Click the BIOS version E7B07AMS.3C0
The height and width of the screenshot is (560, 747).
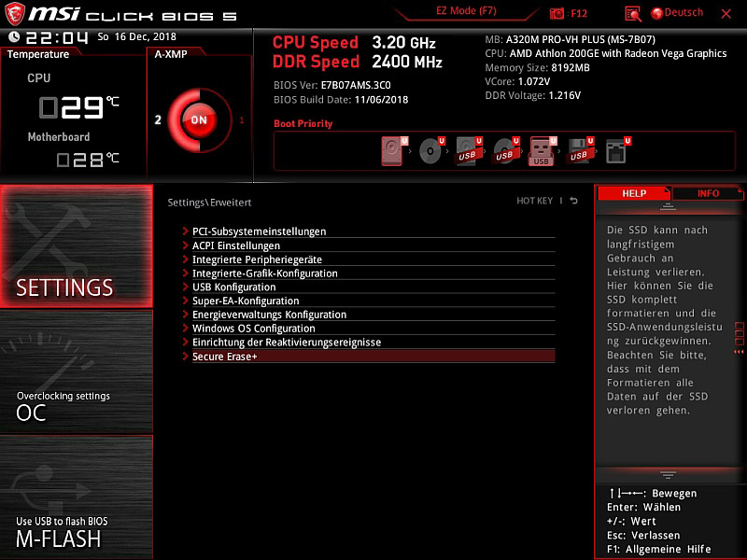point(356,85)
